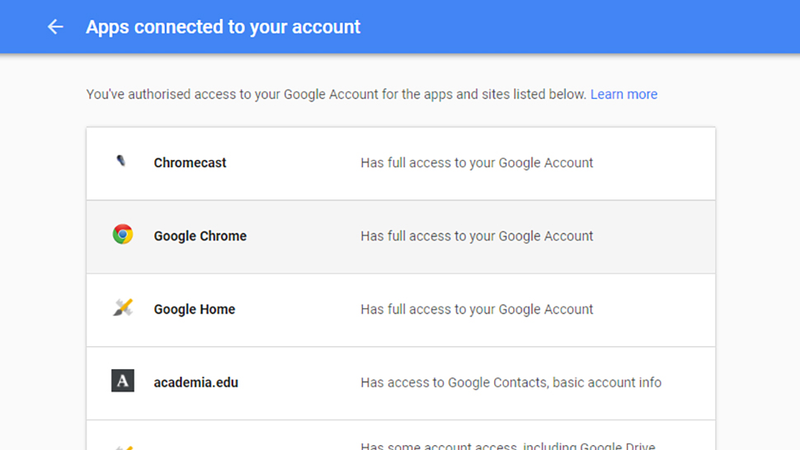Select the Google Home app name
Viewport: 800px width, 450px height.
[x=194, y=309]
